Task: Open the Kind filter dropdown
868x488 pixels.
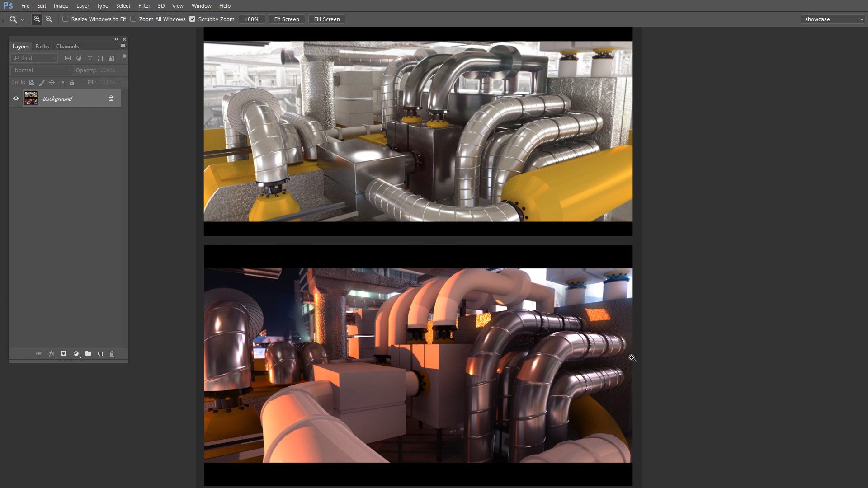Action: pos(34,58)
